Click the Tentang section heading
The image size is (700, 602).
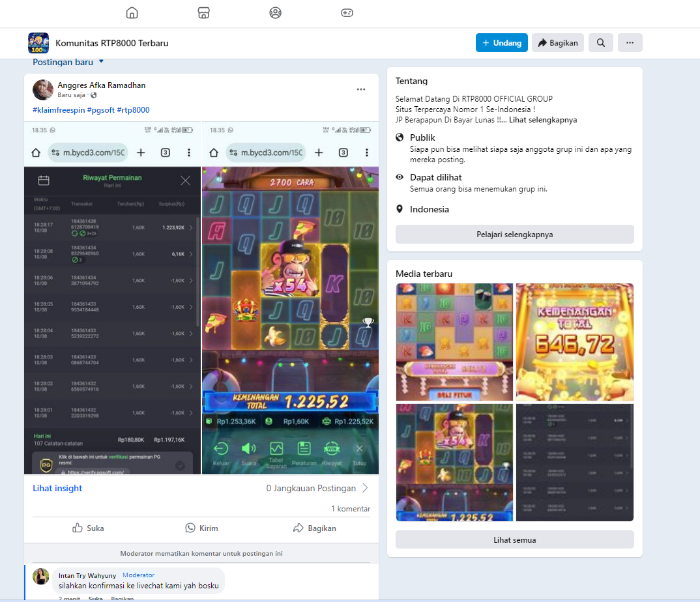click(x=411, y=81)
